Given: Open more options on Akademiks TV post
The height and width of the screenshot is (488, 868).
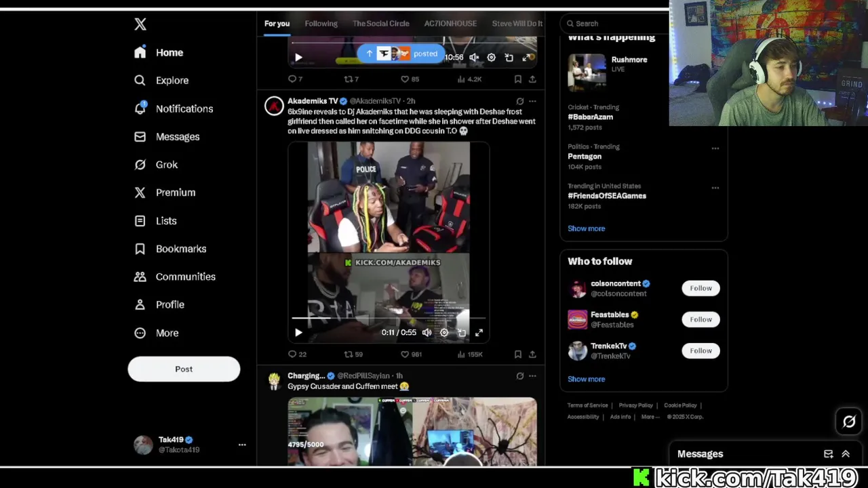Looking at the screenshot, I should (x=532, y=101).
